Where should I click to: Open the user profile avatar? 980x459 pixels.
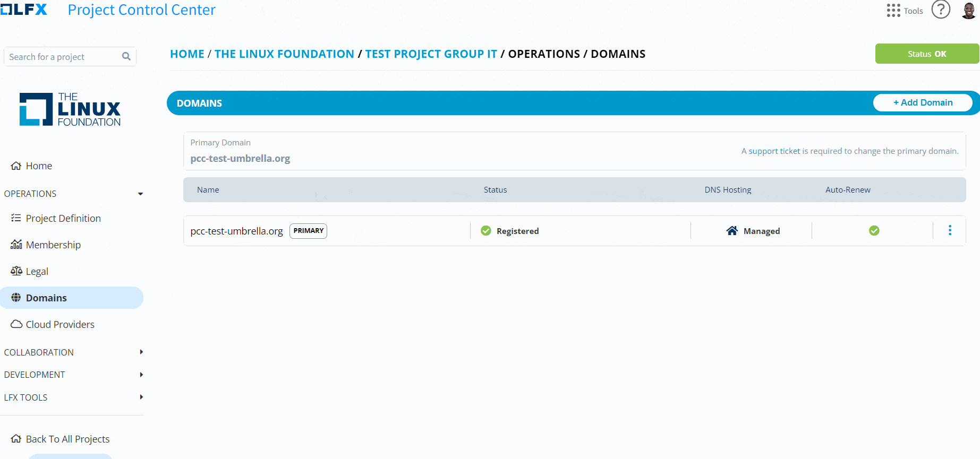[969, 10]
